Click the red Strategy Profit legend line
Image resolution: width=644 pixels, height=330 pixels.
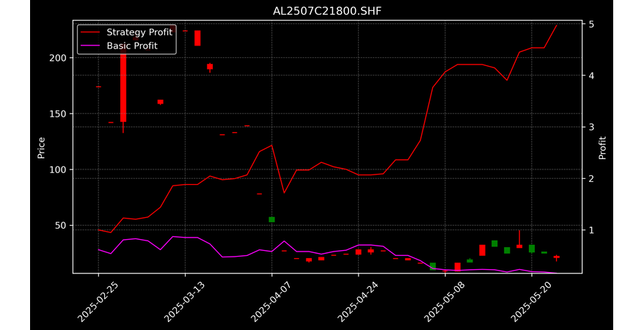click(90, 32)
